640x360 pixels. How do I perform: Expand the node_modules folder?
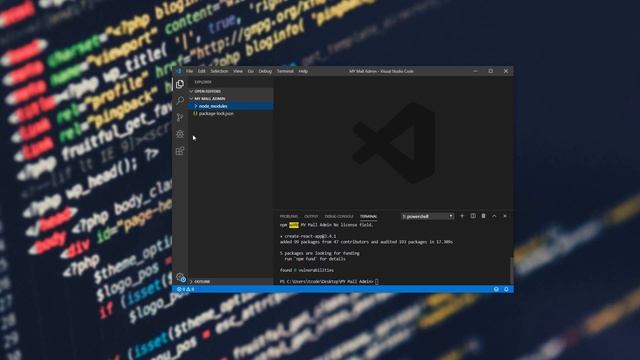[x=231, y=106]
